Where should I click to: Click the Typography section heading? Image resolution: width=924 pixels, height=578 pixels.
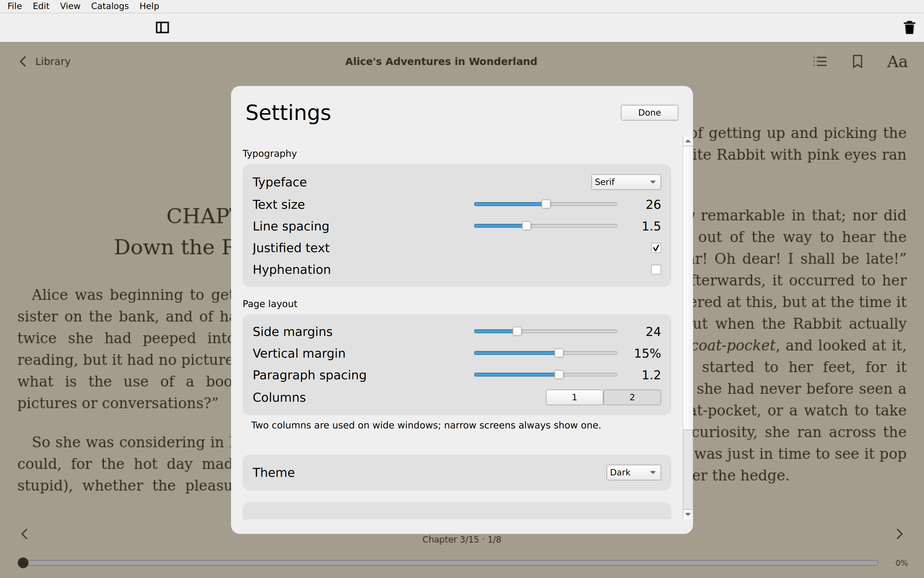pos(270,154)
